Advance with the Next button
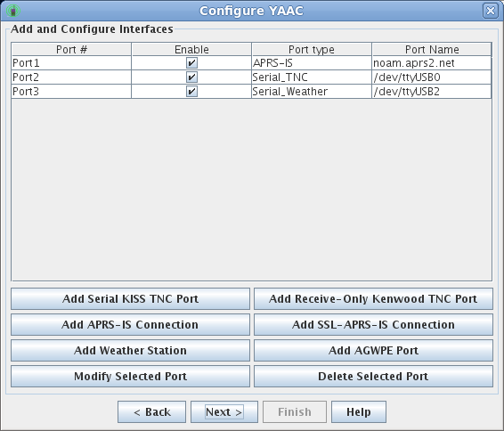 click(x=224, y=411)
